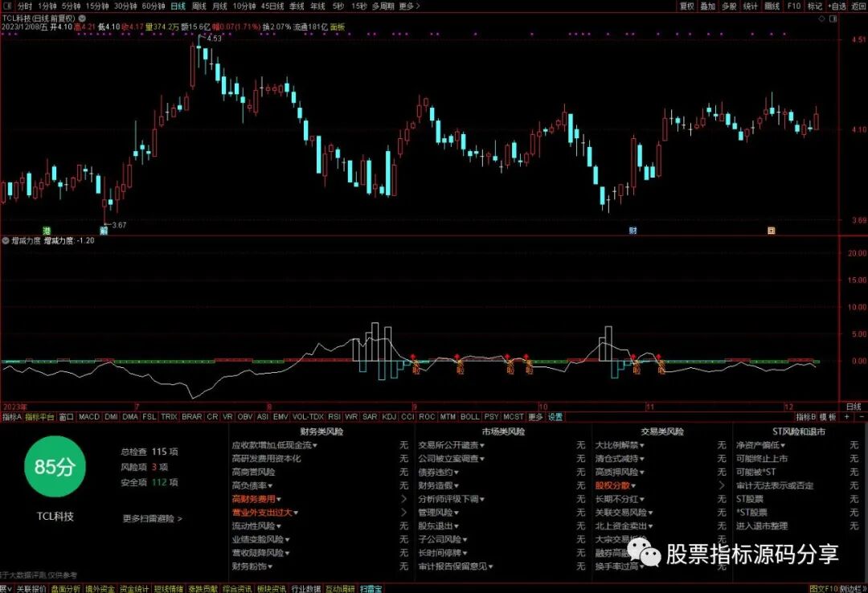This screenshot has height=593, width=868.
Task: Click the 窗口 window icon in the indicator bar
Action: point(67,417)
